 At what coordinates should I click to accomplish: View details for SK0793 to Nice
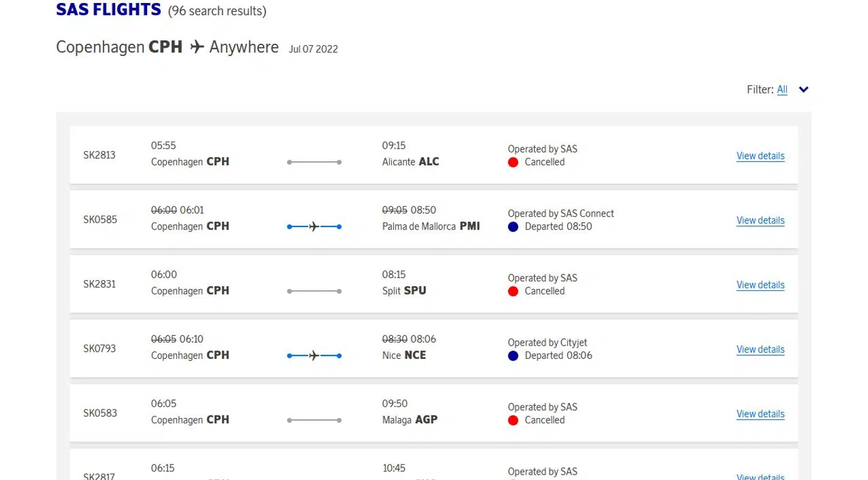pos(760,349)
